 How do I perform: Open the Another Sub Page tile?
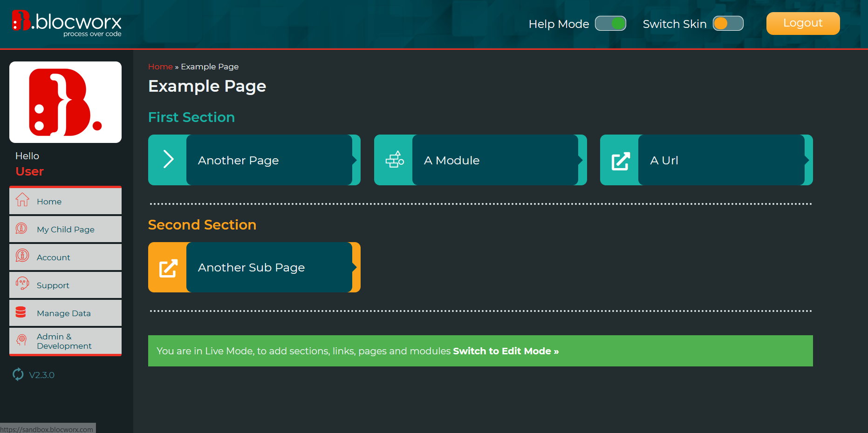coord(254,267)
